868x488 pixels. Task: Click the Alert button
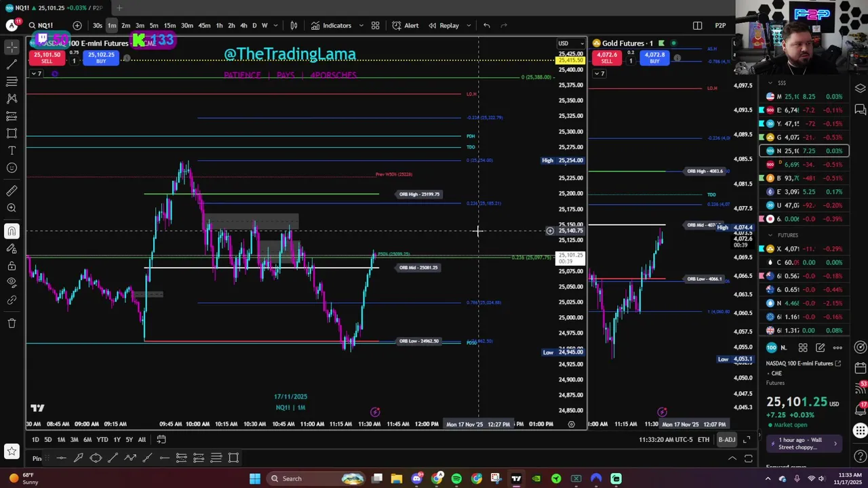click(405, 26)
